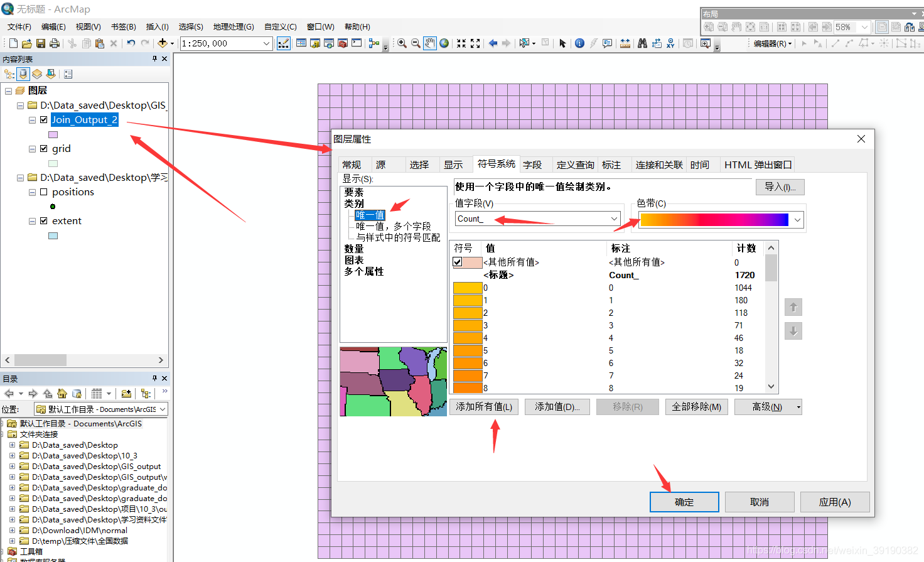Open the Go To XY tool
The height and width of the screenshot is (562, 924).
(x=670, y=43)
